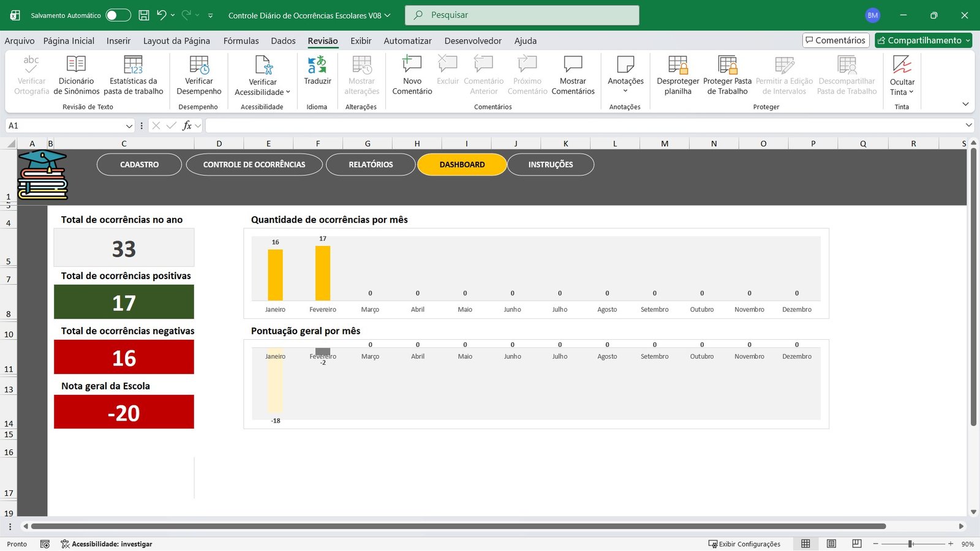This screenshot has width=980, height=551.
Task: Toggle Salvamento Automático switch
Action: click(x=118, y=15)
